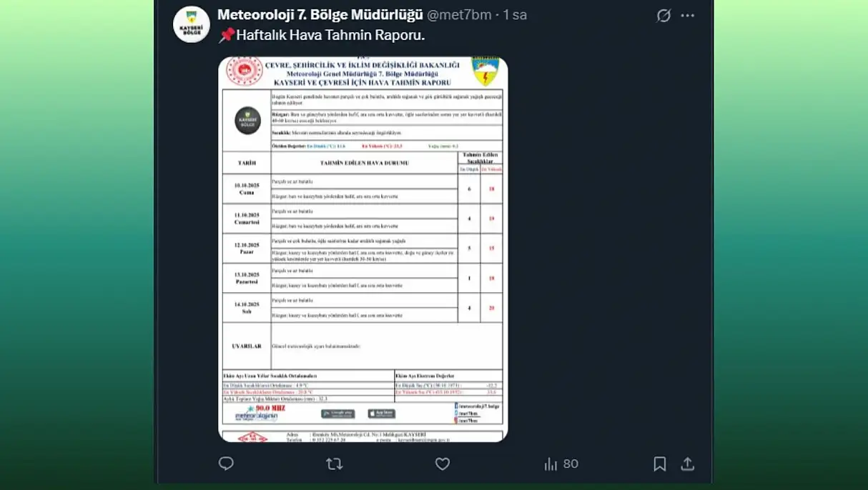Click the App Store badge in the report

(381, 414)
